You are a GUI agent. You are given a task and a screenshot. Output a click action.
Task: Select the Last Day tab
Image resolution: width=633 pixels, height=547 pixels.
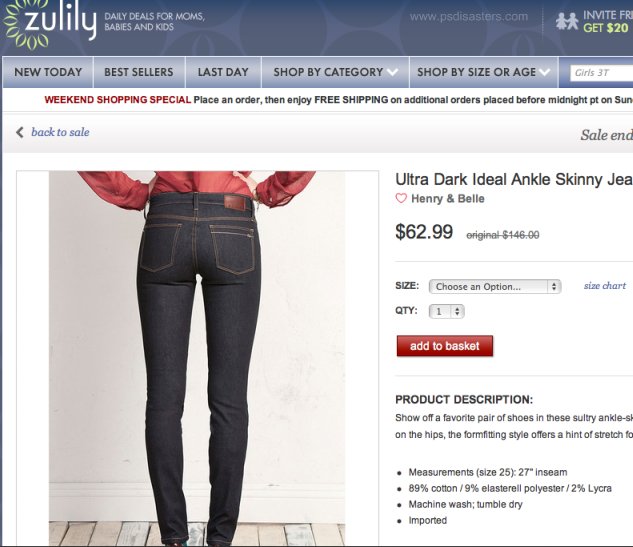click(223, 72)
